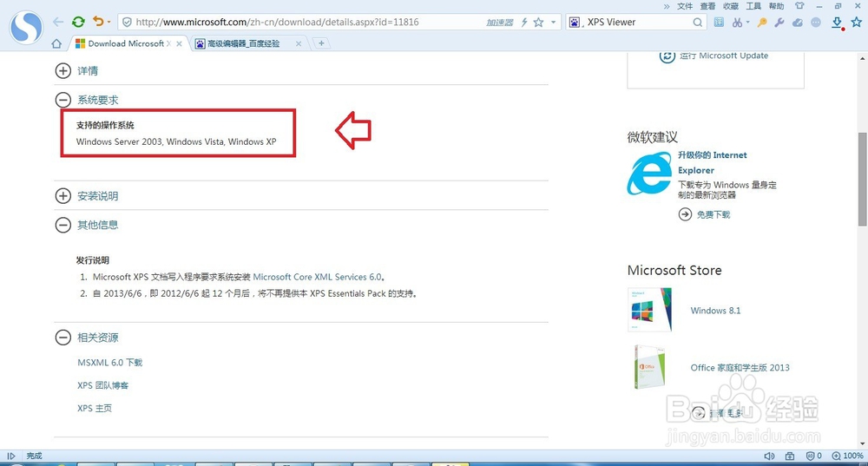Open the Windows 8.1 store link
This screenshot has height=466, width=868.
pyautogui.click(x=715, y=311)
